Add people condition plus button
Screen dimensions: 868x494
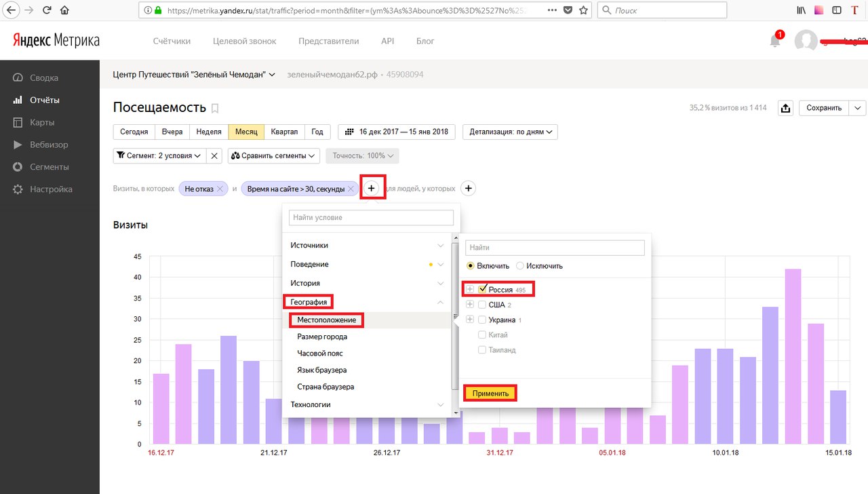[x=469, y=189]
